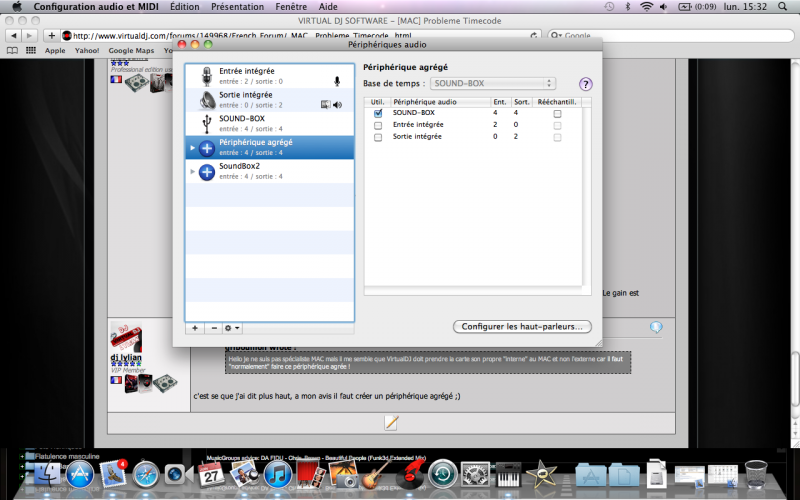This screenshot has height=500, width=800.
Task: Open Mail from the Dock
Action: pyautogui.click(x=113, y=474)
